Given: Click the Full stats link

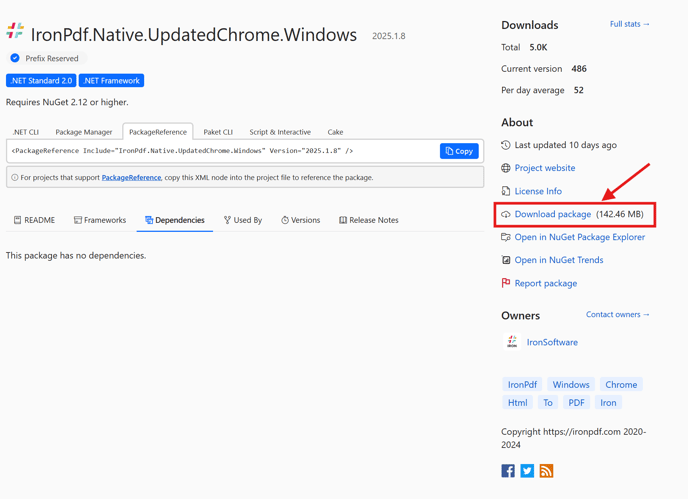Looking at the screenshot, I should pos(629,24).
